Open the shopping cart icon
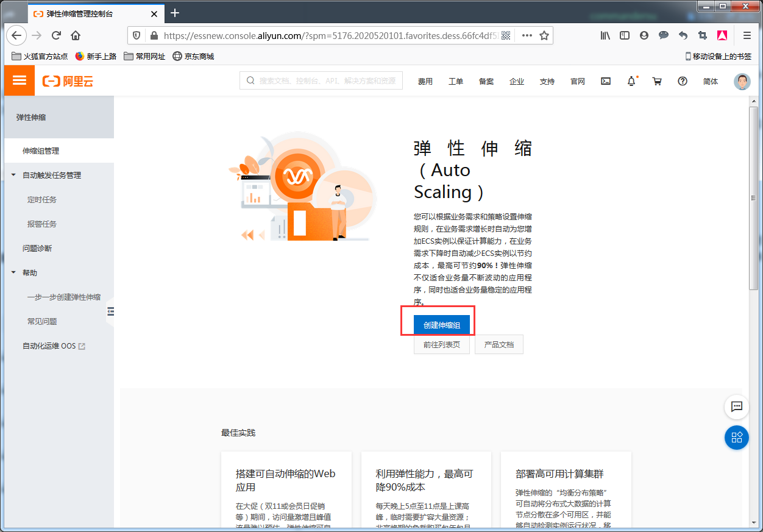Image resolution: width=763 pixels, height=532 pixels. pos(657,81)
